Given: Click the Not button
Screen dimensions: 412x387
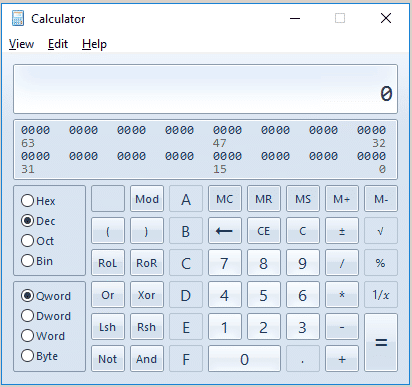Looking at the screenshot, I should (x=108, y=359).
